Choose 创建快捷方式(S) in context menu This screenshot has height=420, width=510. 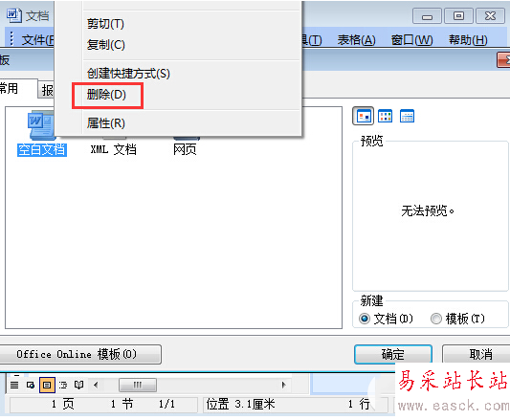click(177, 74)
